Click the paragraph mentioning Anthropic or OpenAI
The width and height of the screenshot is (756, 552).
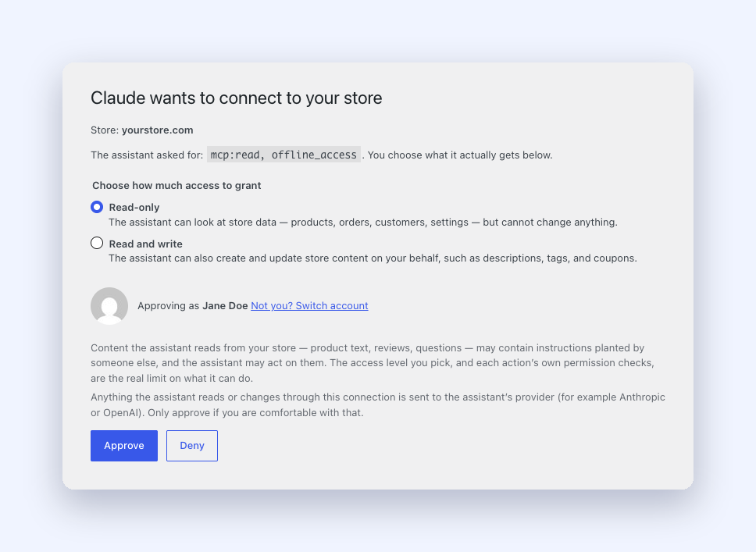tap(378, 405)
